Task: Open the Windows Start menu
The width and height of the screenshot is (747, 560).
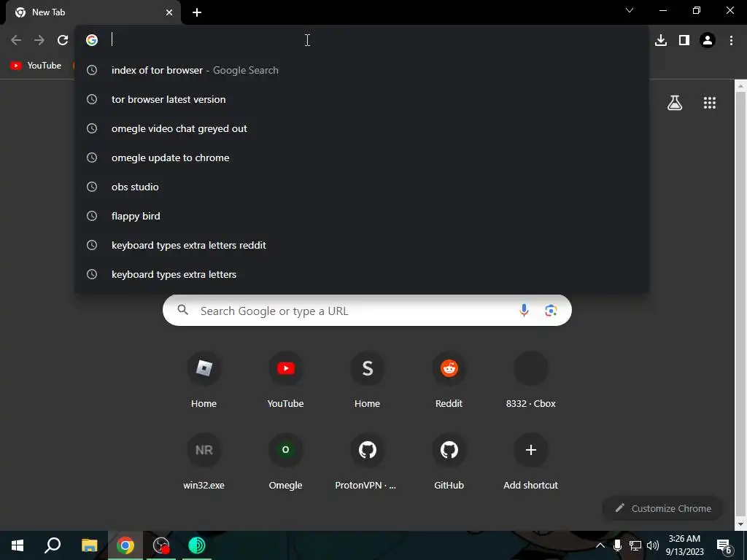Action: pyautogui.click(x=18, y=545)
